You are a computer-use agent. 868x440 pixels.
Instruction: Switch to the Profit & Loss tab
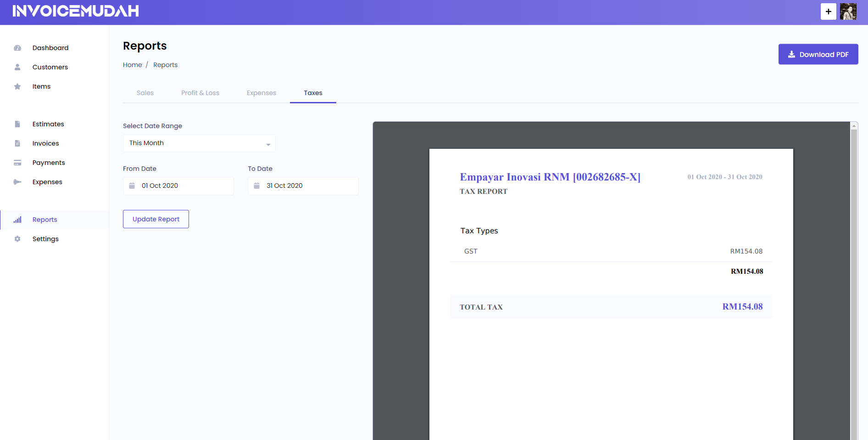point(200,93)
